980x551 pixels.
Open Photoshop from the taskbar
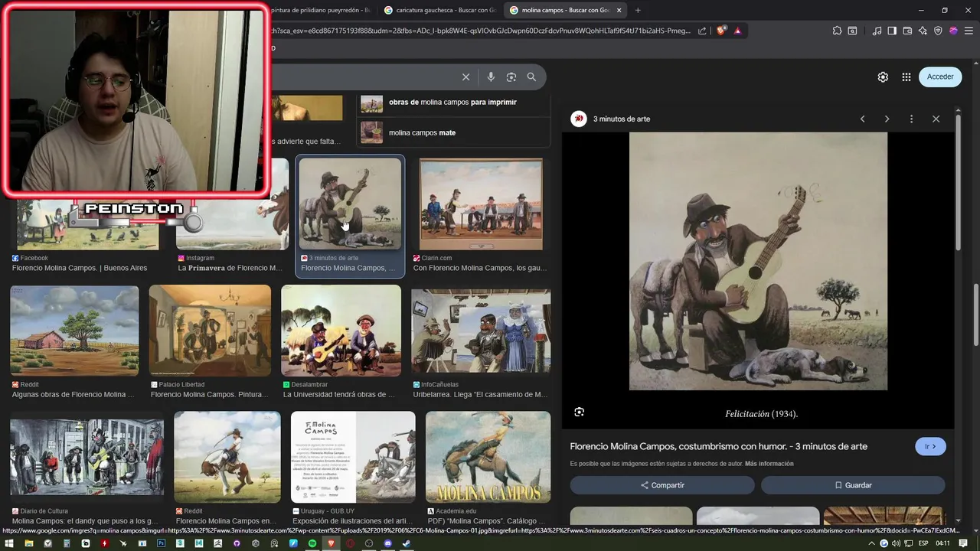[x=161, y=543]
